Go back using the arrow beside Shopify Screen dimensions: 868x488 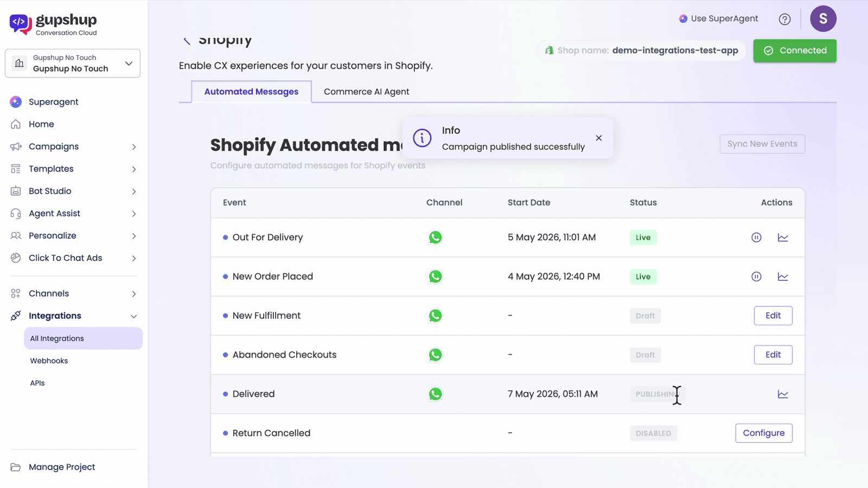click(187, 41)
